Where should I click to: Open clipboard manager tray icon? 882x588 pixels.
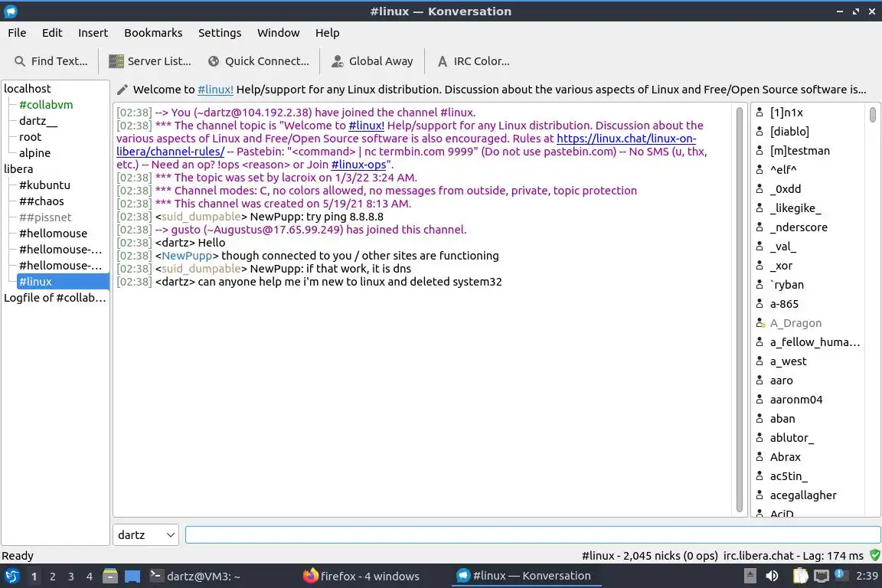[x=800, y=576]
